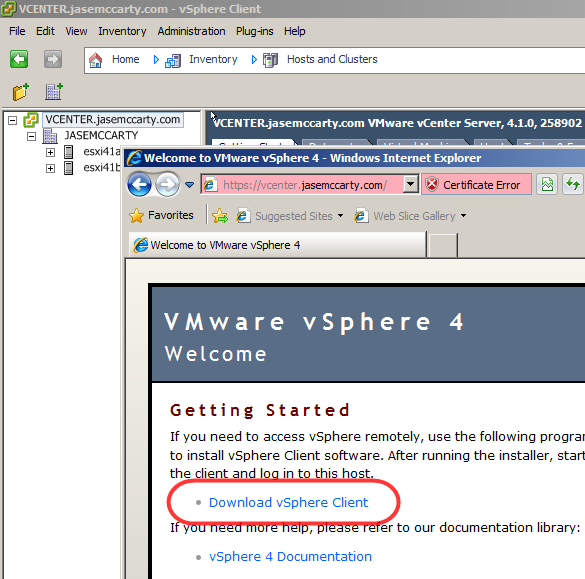585x579 pixels.
Task: Click the IE Refresh icon
Action: tap(573, 184)
